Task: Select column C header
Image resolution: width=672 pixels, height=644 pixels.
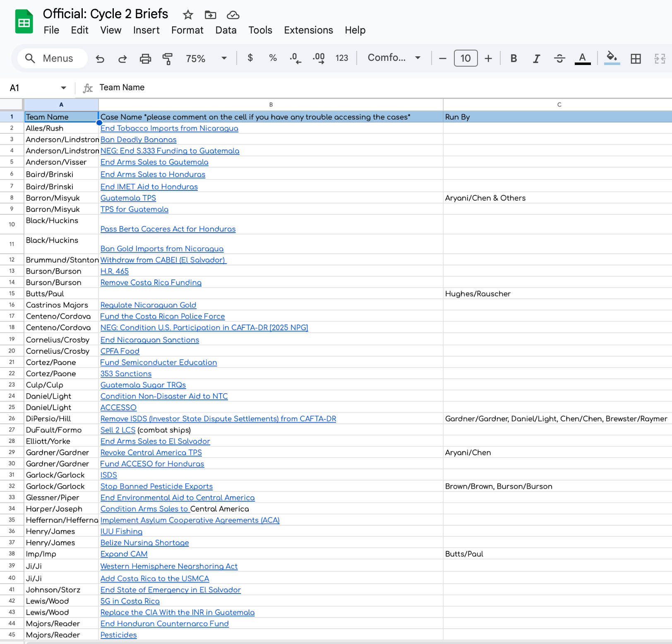Action: 559,105
